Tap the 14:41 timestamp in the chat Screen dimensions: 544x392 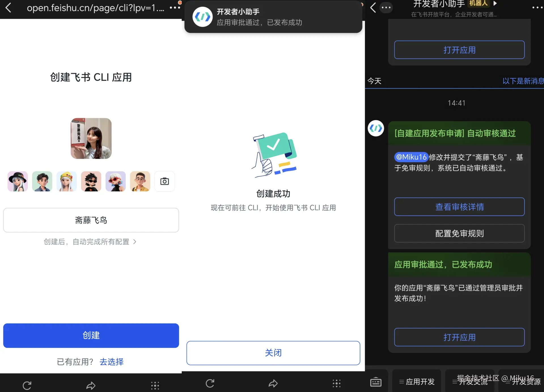(x=456, y=103)
